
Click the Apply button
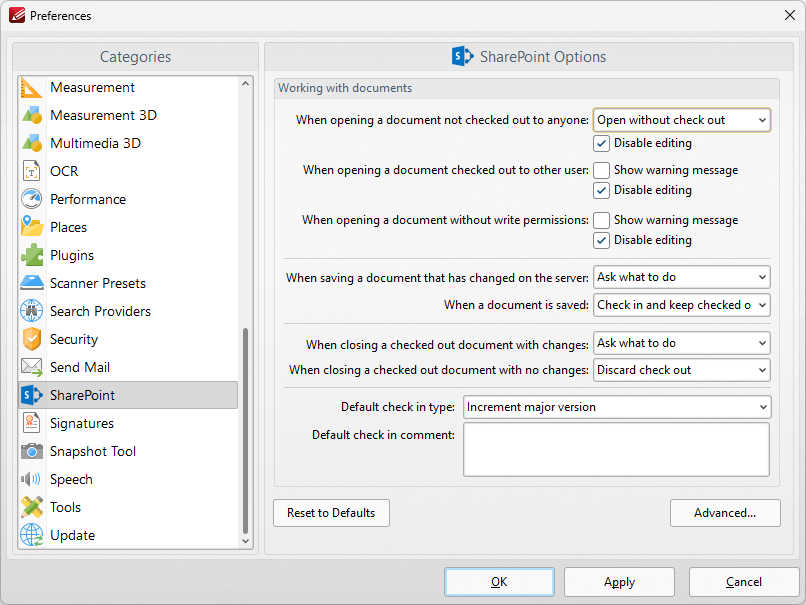coord(619,582)
